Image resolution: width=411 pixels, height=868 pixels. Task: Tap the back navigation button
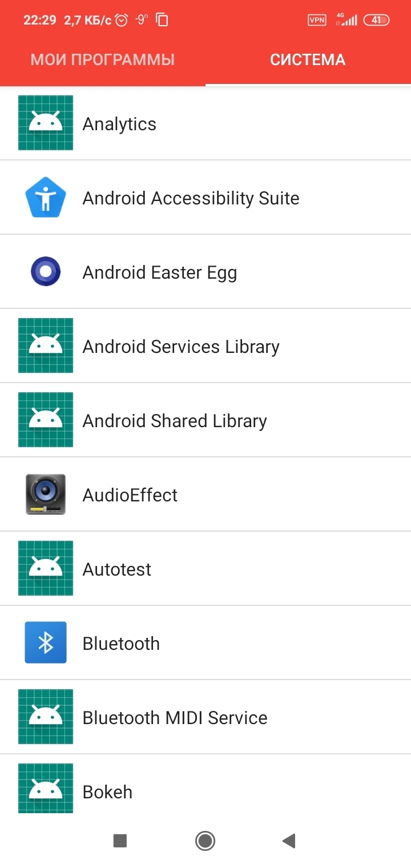(x=289, y=841)
